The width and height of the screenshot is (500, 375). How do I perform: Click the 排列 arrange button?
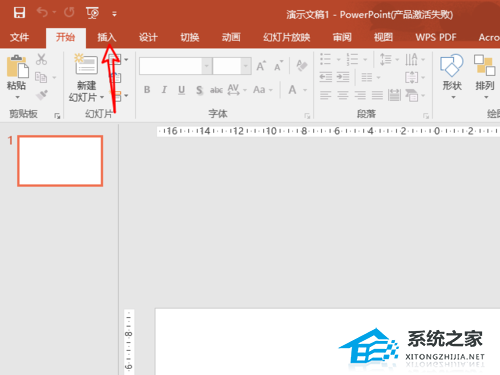[x=485, y=77]
